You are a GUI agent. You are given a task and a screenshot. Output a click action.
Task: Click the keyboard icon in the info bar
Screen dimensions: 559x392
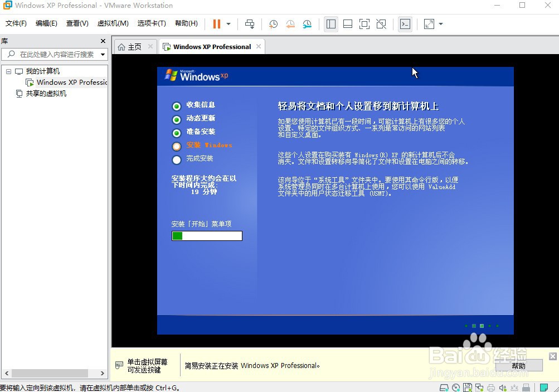119,365
